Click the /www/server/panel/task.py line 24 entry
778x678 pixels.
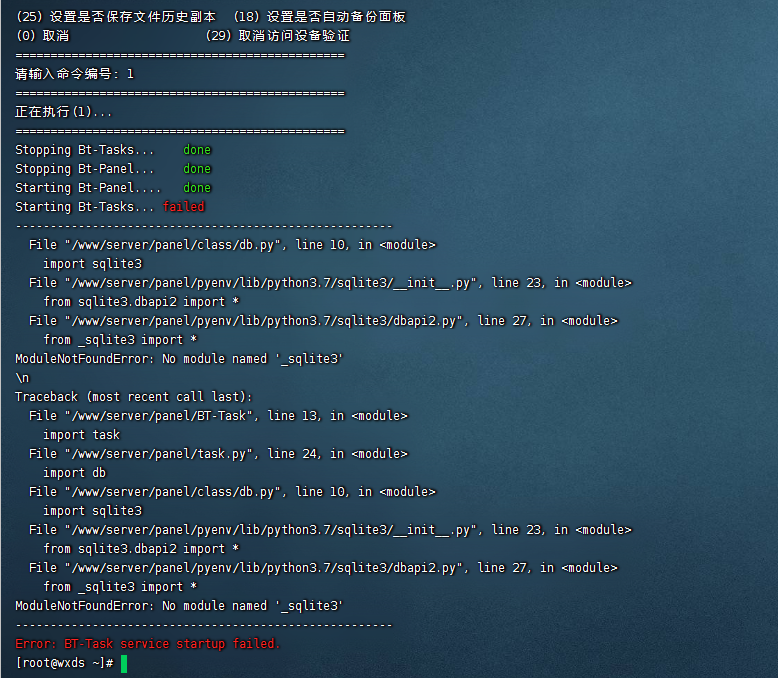coord(218,454)
